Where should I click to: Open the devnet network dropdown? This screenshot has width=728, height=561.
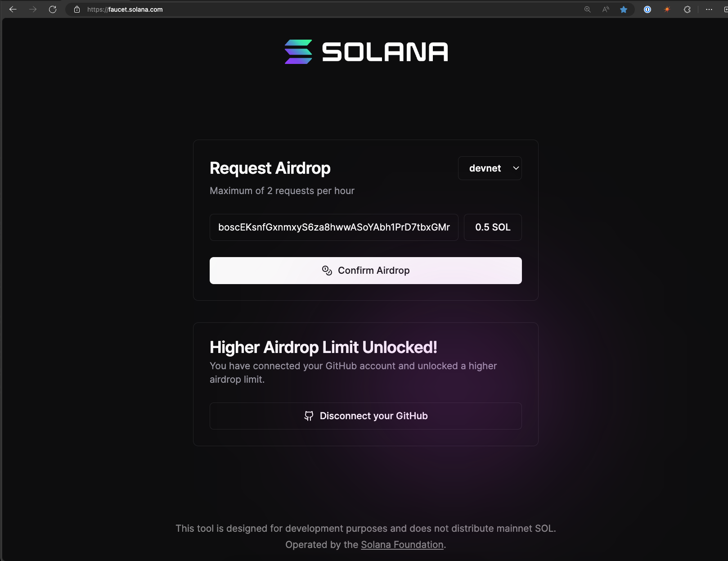490,168
